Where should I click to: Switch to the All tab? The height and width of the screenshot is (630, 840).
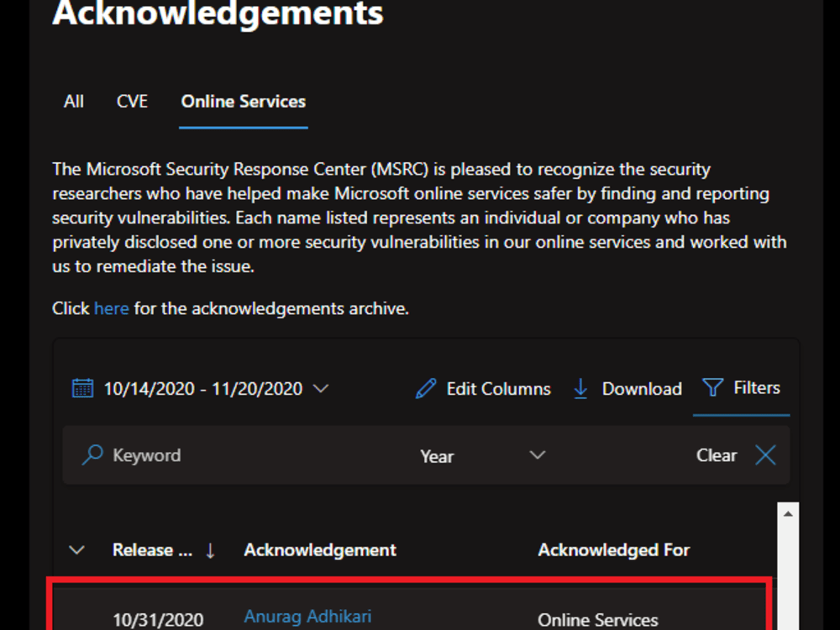tap(74, 102)
